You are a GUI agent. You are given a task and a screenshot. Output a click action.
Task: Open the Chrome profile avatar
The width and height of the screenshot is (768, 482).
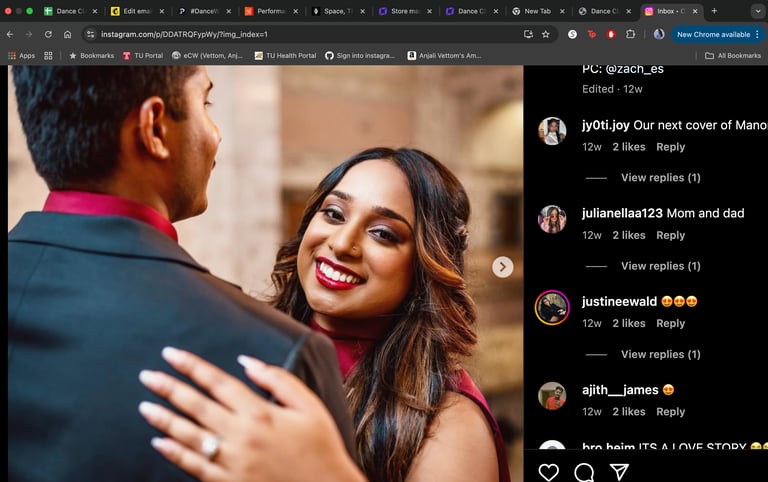pos(659,34)
